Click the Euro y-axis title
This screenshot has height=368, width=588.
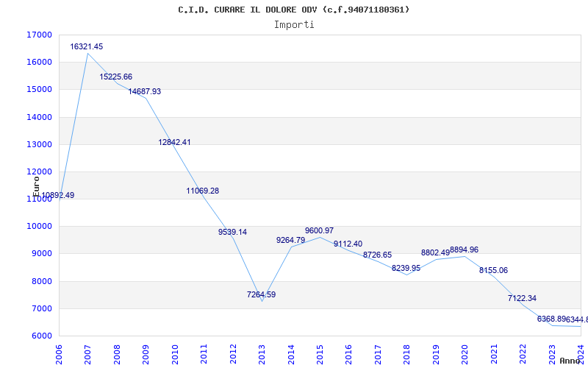[36, 186]
